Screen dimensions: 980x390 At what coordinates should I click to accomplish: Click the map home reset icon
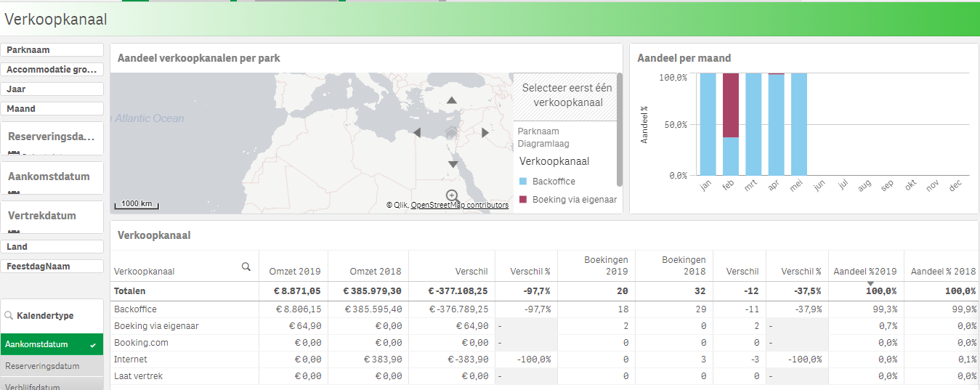[451, 132]
